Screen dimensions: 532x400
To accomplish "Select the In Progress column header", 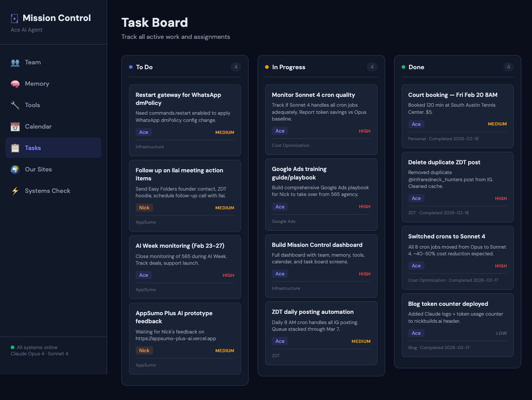I will (x=289, y=67).
